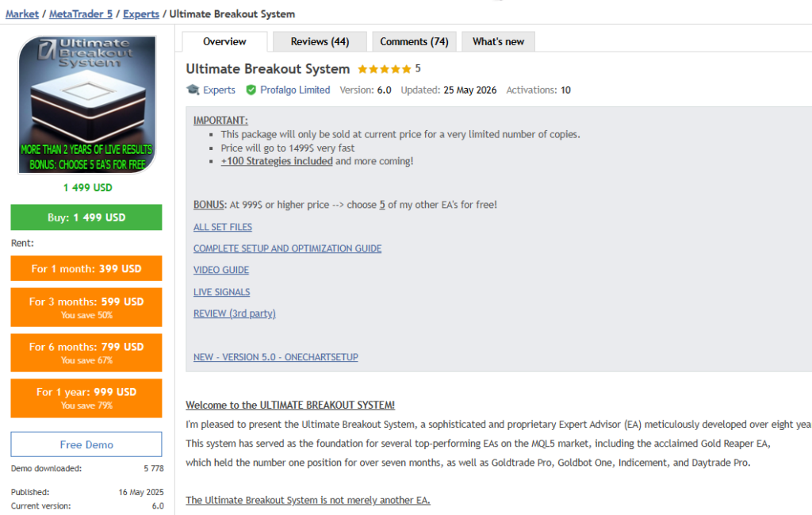Click the Activations: 10 text
The image size is (812, 515).
pos(538,90)
